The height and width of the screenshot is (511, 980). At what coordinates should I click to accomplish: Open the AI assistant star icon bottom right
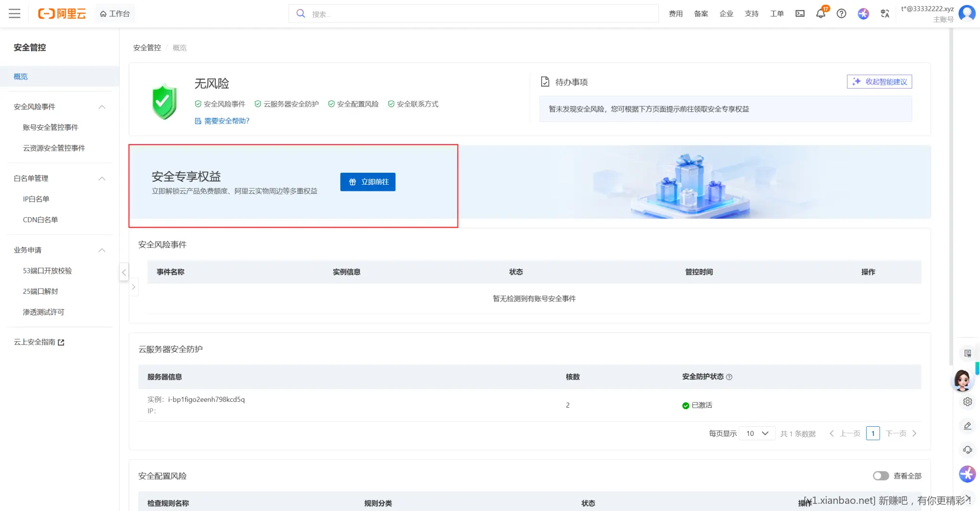(967, 474)
